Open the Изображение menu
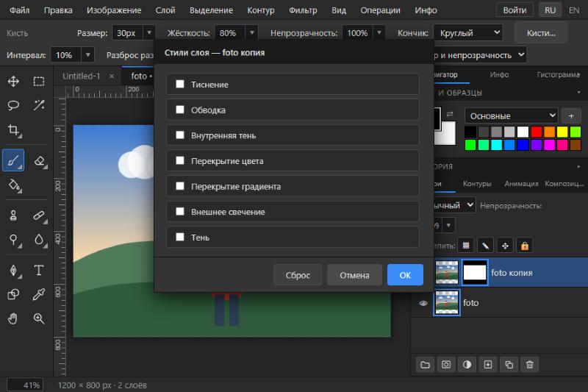Image resolution: width=588 pixels, height=392 pixels. 114,10
